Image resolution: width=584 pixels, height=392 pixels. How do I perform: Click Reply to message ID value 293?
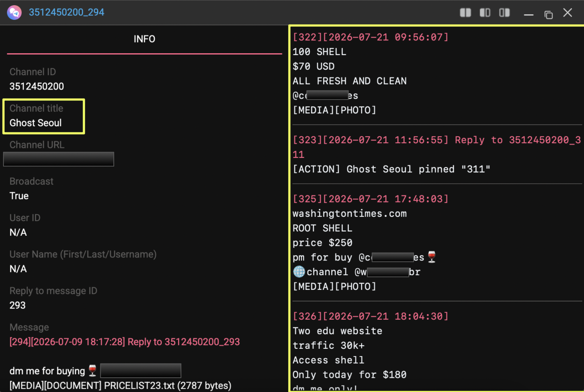(18, 305)
